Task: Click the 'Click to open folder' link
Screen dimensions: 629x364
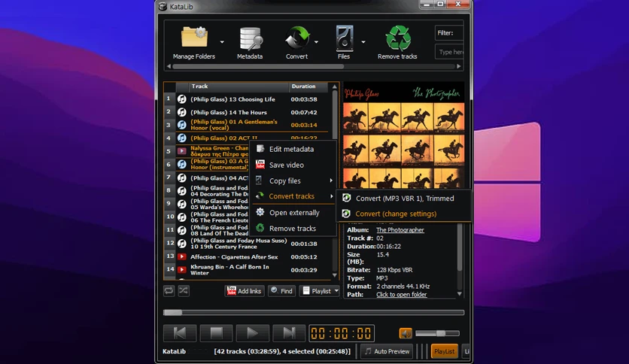Action: (402, 295)
